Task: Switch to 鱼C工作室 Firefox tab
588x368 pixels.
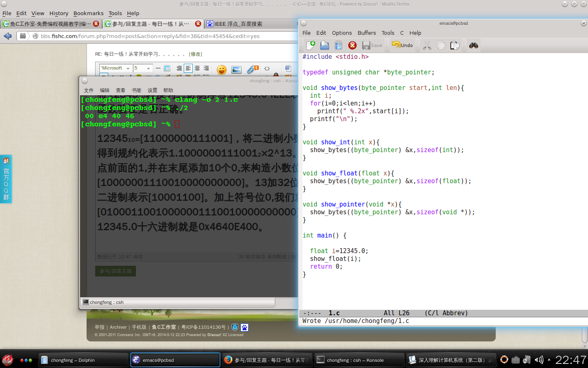Action: click(51, 24)
